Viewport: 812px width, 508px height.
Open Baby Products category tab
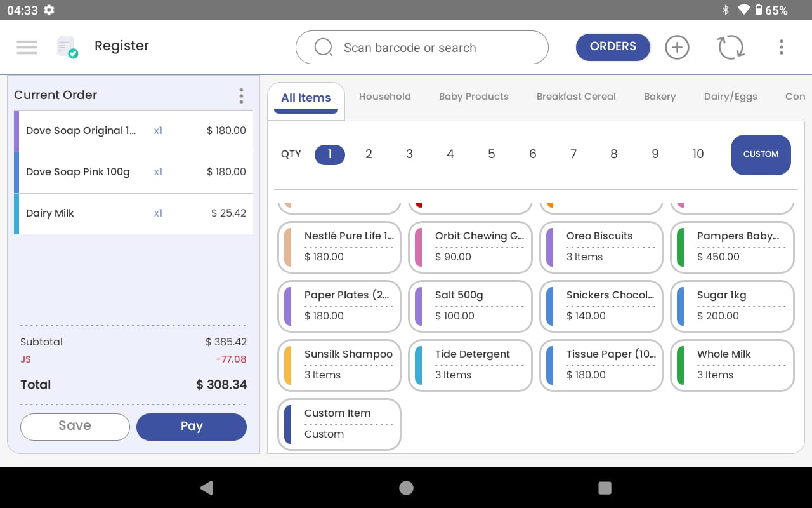tap(474, 97)
